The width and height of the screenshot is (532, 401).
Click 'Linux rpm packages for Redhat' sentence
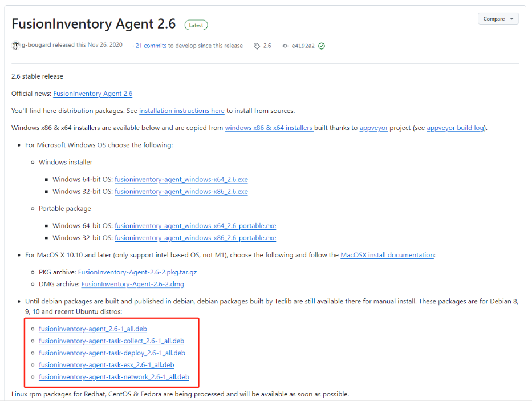click(x=180, y=394)
